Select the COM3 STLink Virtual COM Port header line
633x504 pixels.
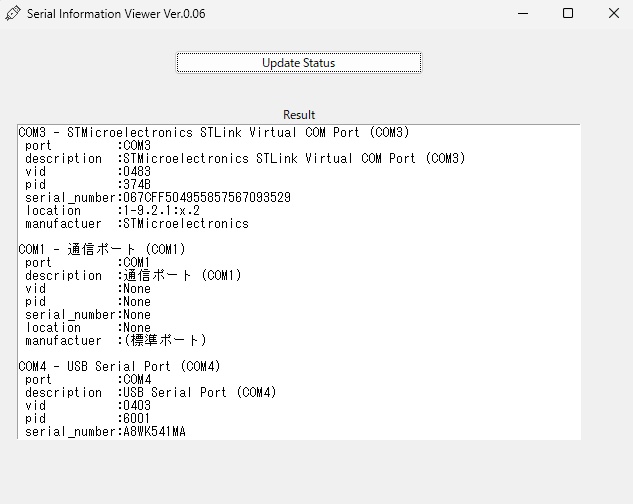tap(214, 132)
